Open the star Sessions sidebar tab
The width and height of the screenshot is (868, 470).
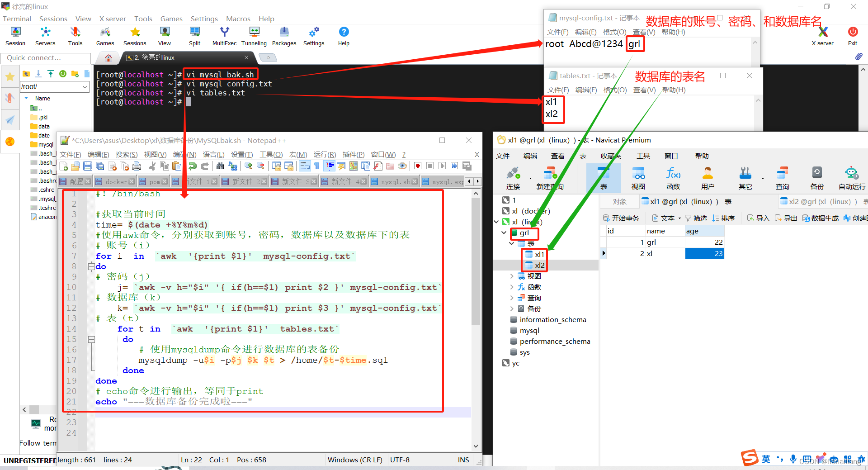coord(9,76)
